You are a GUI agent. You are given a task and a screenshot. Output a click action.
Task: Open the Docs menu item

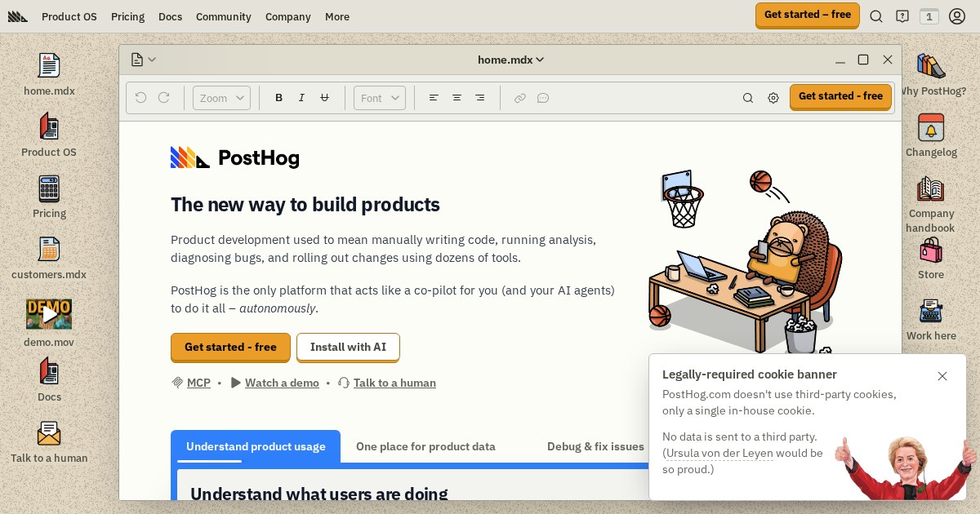pos(170,16)
